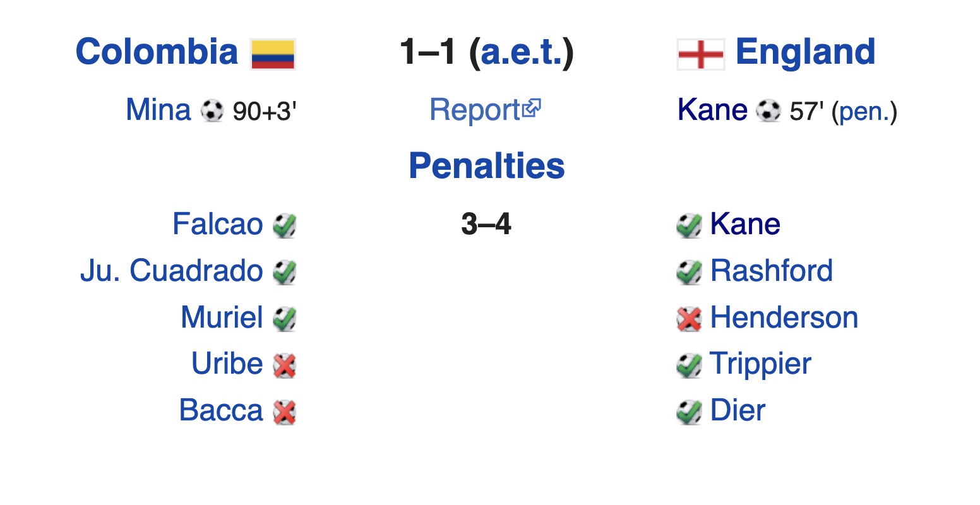This screenshot has width=980, height=505.
Task: Click the green check icon beside Dier
Action: point(689,412)
